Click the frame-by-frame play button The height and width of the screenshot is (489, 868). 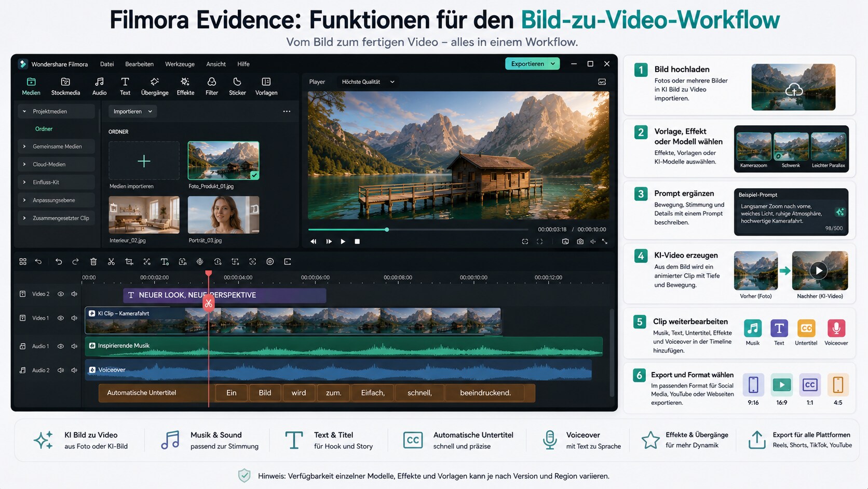(x=329, y=242)
